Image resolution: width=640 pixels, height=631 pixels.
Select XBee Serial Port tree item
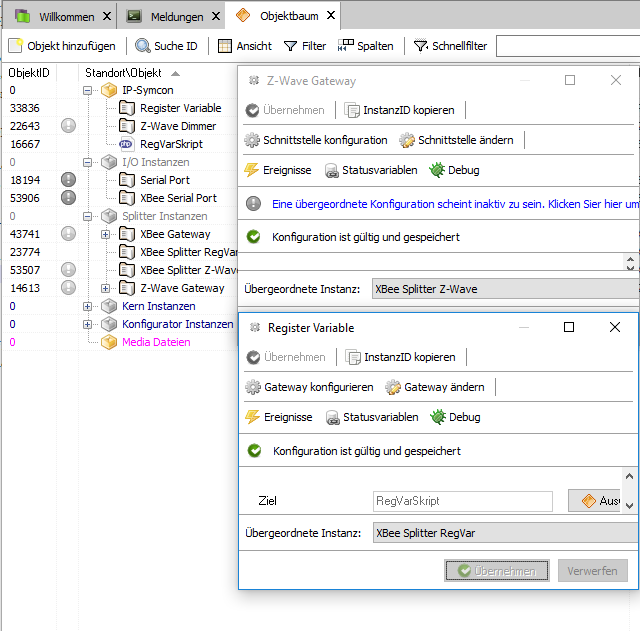178,198
